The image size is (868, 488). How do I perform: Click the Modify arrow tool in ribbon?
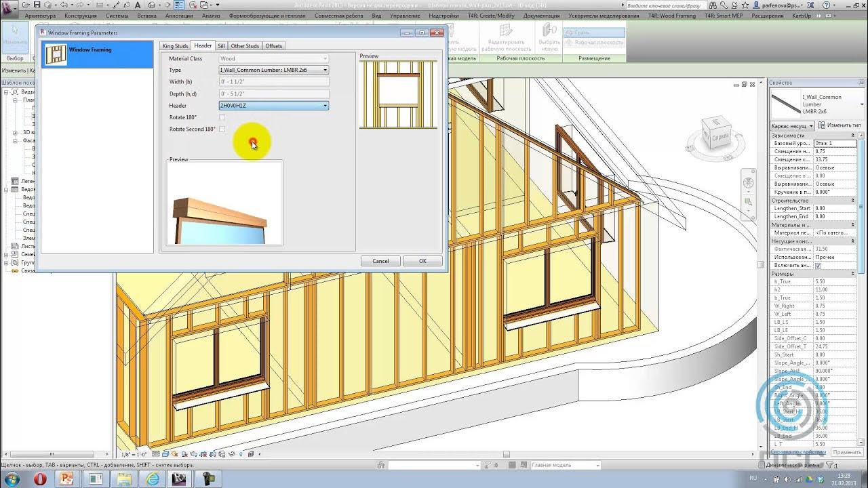[14, 37]
